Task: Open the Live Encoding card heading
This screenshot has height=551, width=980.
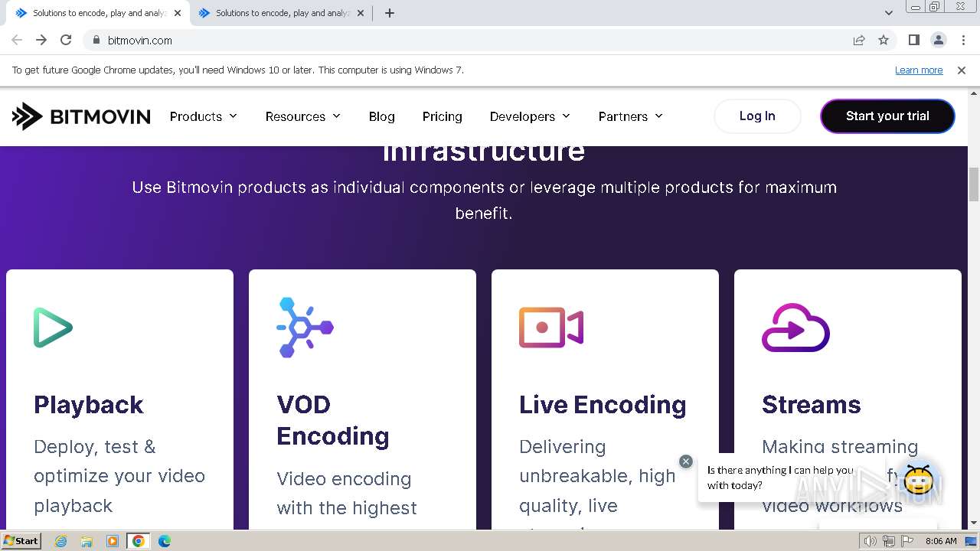Action: coord(603,405)
